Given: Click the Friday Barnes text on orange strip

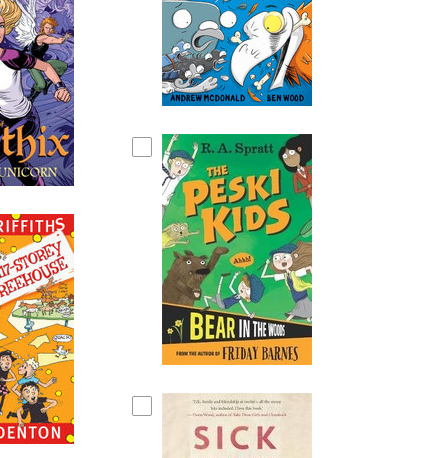Looking at the screenshot, I should (260, 354).
